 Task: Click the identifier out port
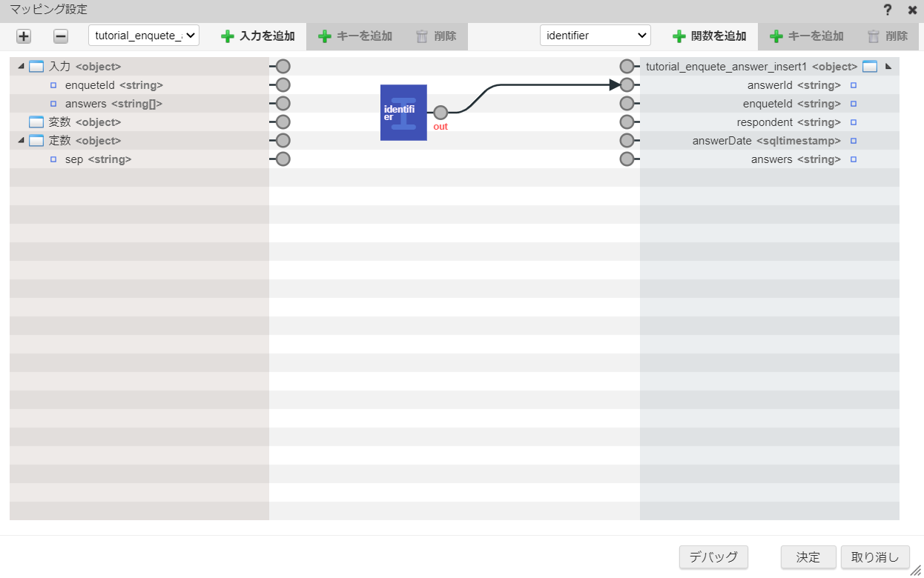(440, 113)
